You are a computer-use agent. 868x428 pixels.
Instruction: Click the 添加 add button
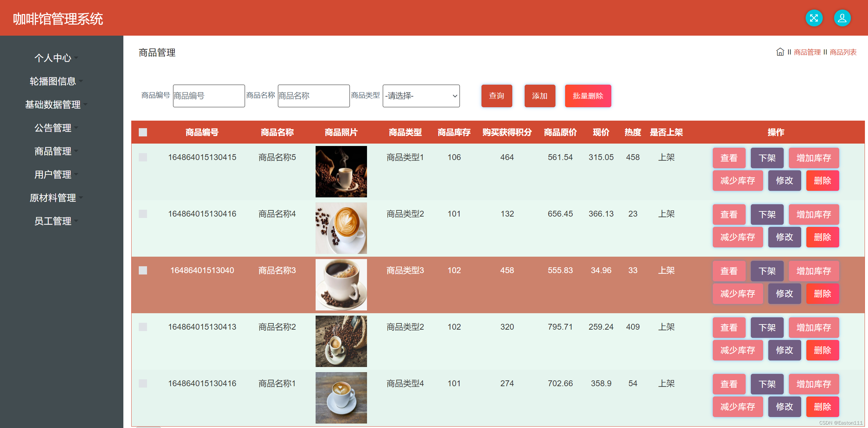pos(540,96)
